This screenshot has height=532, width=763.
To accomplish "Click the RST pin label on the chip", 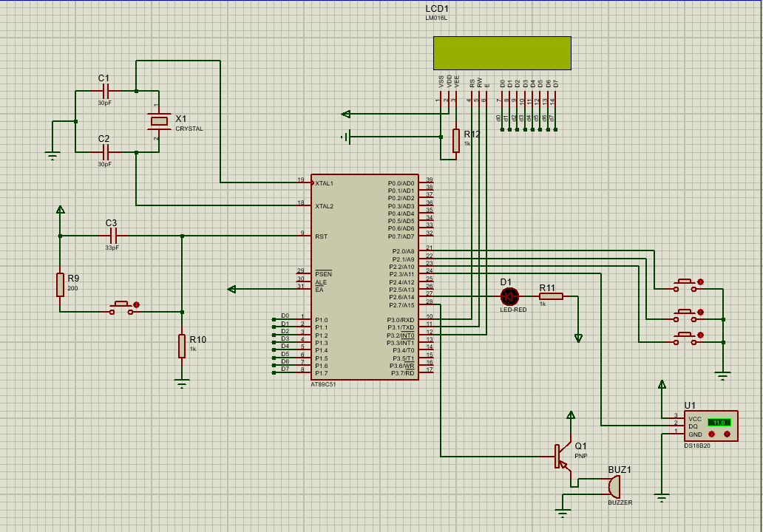I will (x=321, y=237).
